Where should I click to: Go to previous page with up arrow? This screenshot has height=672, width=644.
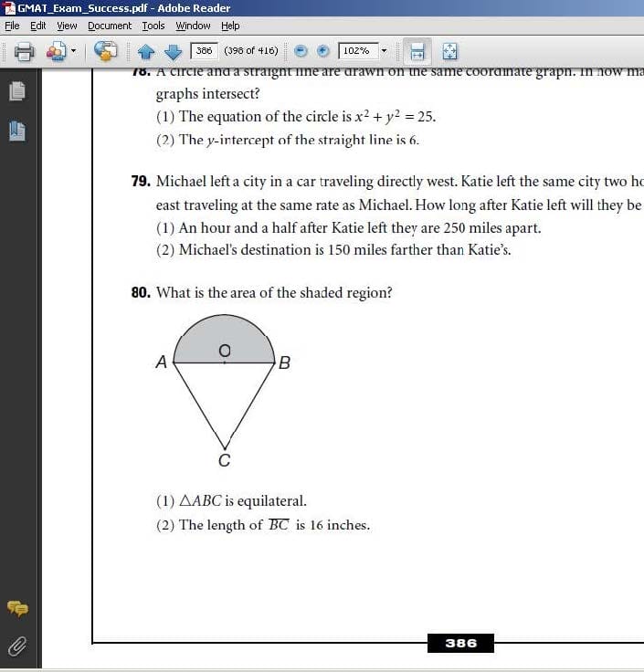[x=146, y=52]
